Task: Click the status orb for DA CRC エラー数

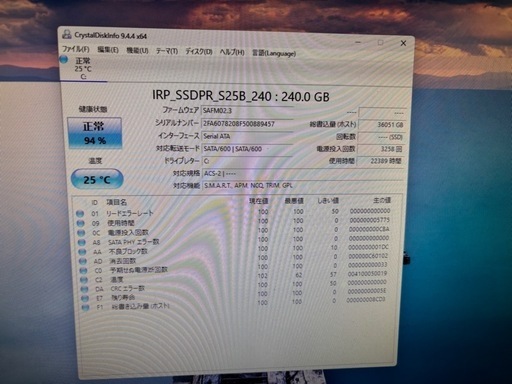Action: 85,289
